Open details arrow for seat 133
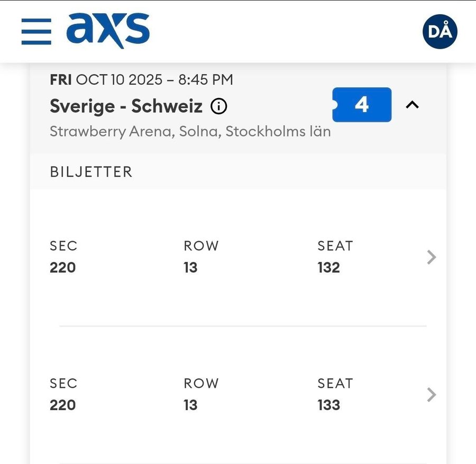Viewport: 476px width, 464px height. pyautogui.click(x=432, y=395)
